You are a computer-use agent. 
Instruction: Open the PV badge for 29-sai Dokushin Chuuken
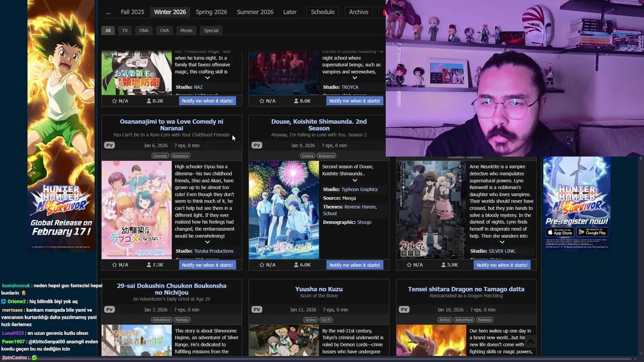tap(109, 310)
